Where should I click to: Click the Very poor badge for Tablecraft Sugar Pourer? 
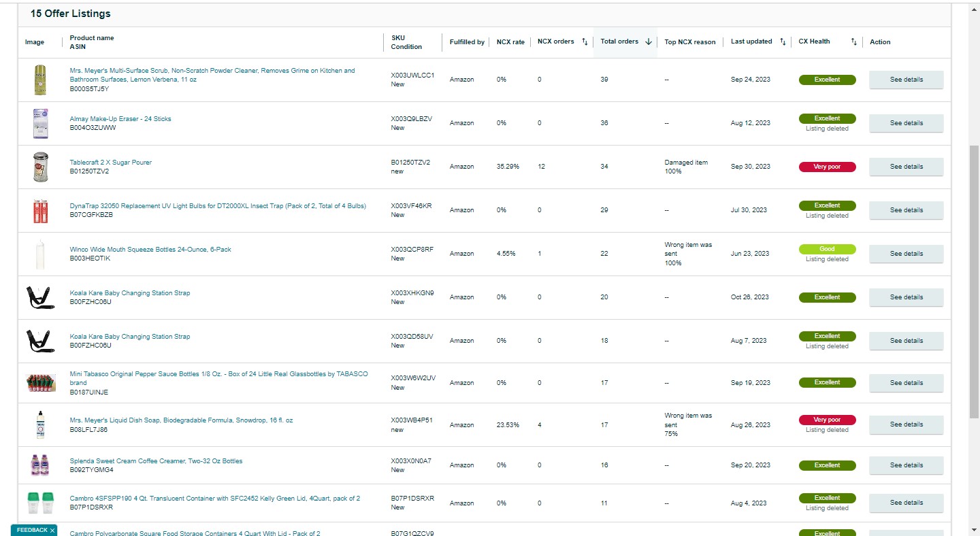click(827, 167)
